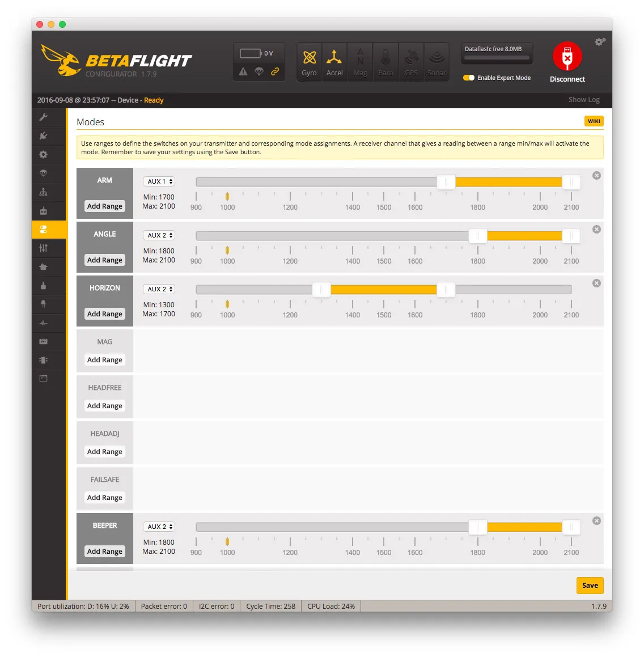This screenshot has height=657, width=644.
Task: Open the settings gears icon in header
Action: [x=600, y=42]
